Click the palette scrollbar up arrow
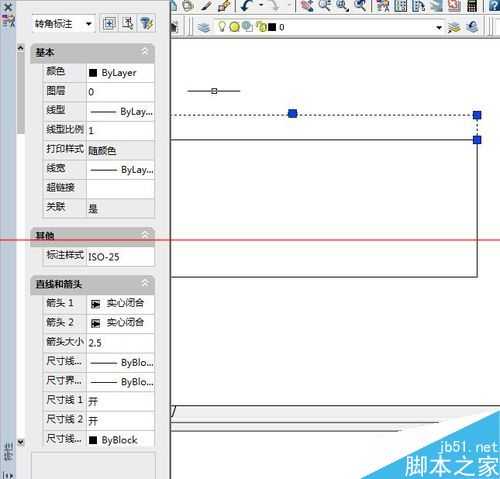Screen dimensions: 500x479 pyautogui.click(x=20, y=48)
